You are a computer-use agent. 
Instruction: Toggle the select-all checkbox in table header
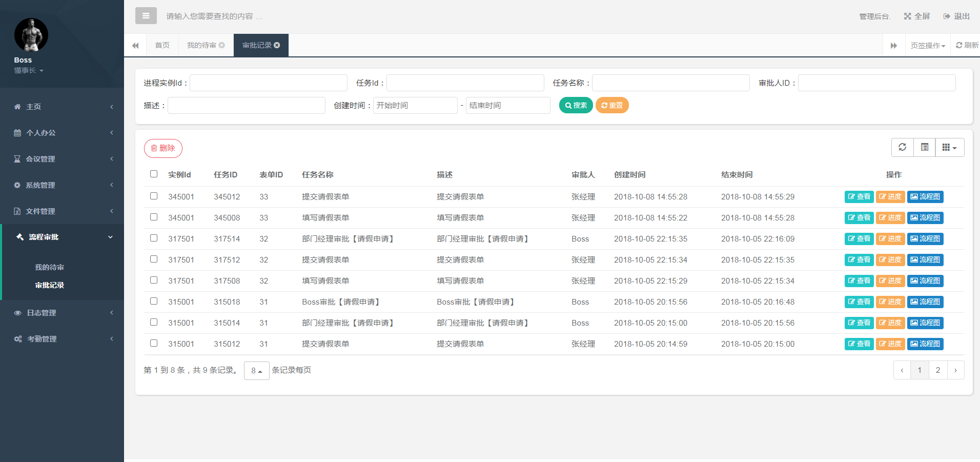point(154,174)
